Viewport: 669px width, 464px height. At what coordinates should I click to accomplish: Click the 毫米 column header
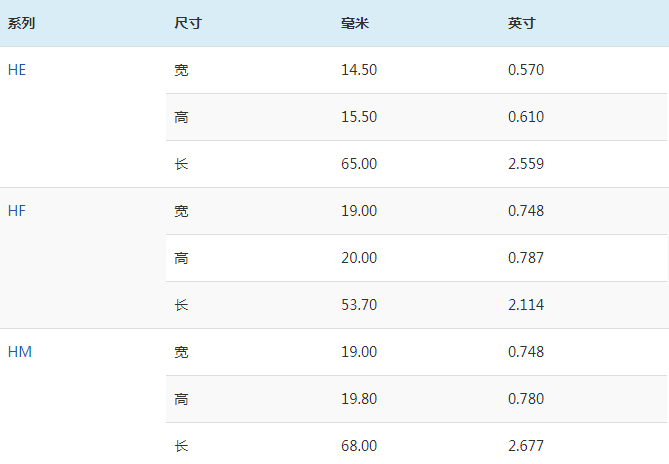[x=355, y=23]
